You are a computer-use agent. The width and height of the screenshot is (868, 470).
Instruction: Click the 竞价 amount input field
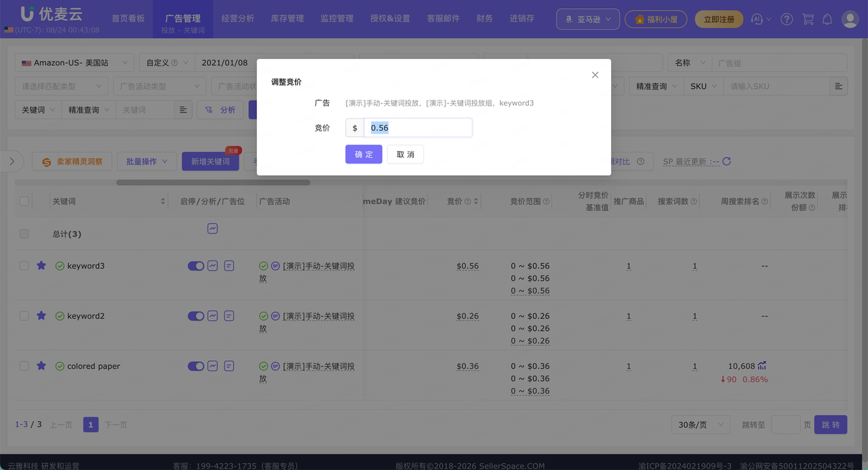pyautogui.click(x=418, y=128)
